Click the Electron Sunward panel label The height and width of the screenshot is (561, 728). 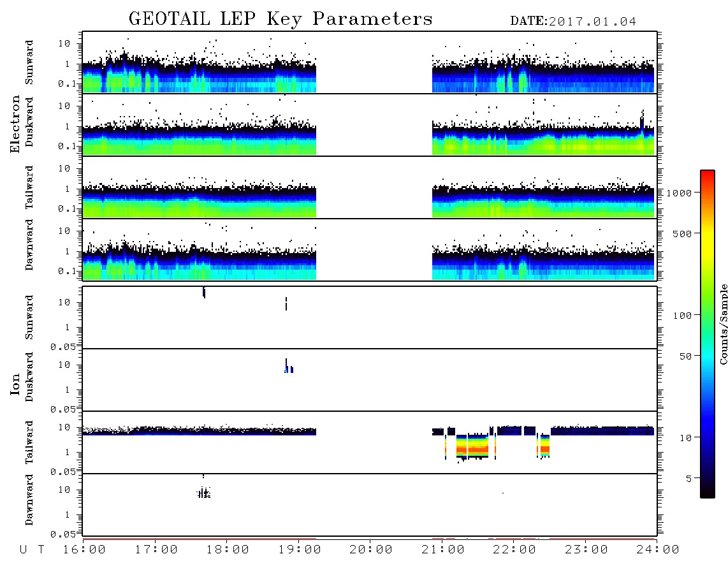pos(29,62)
